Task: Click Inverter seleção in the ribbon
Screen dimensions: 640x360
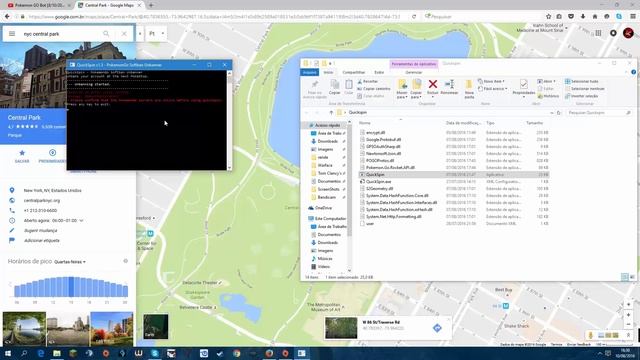Action: click(582, 96)
